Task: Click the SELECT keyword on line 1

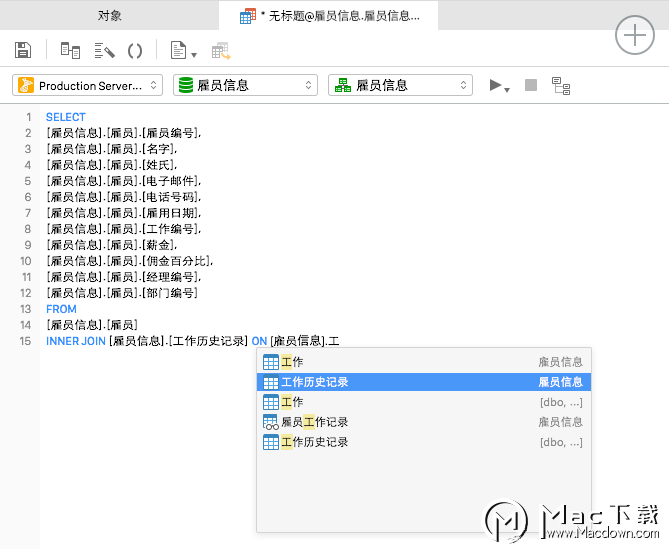Action: click(x=66, y=117)
